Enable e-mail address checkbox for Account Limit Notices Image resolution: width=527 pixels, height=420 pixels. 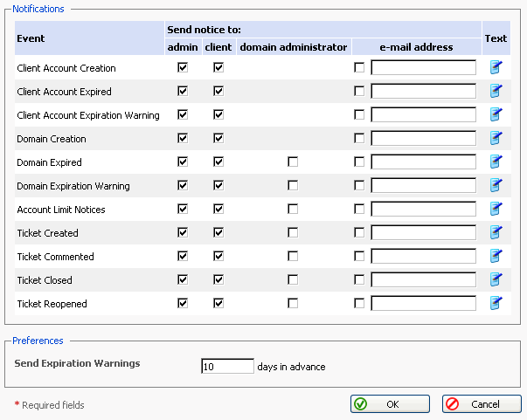click(x=359, y=210)
